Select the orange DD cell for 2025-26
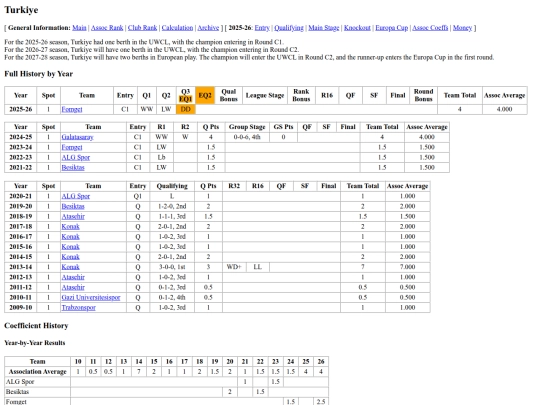 pyautogui.click(x=186, y=110)
